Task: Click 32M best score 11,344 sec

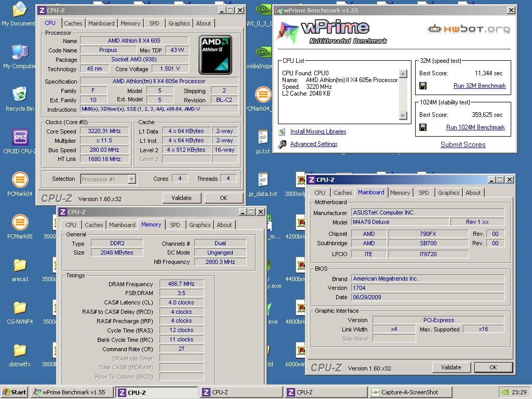Action: [488, 73]
